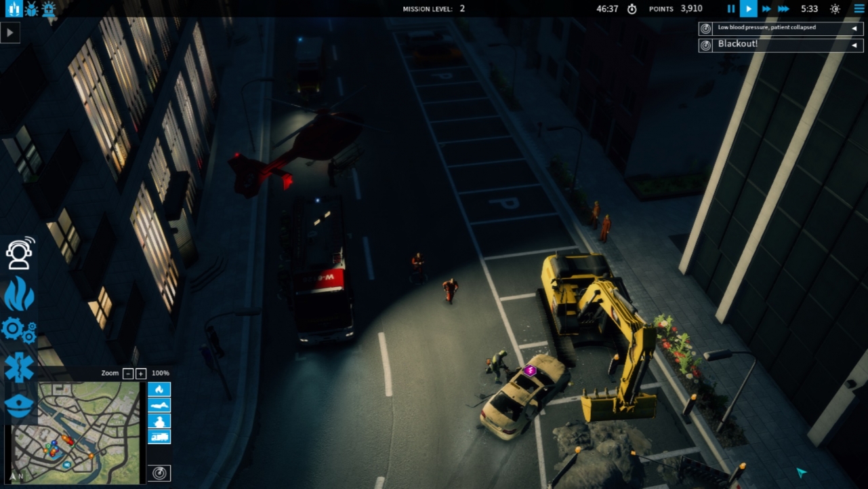The height and width of the screenshot is (489, 868).
Task: Switch to triple fast-forward speed
Action: 783,9
